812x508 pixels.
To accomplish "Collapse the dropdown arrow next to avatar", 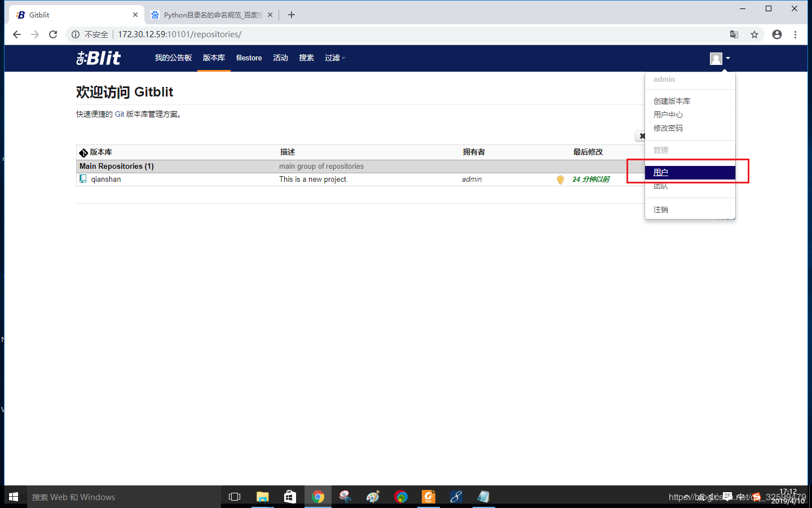I will pos(728,58).
